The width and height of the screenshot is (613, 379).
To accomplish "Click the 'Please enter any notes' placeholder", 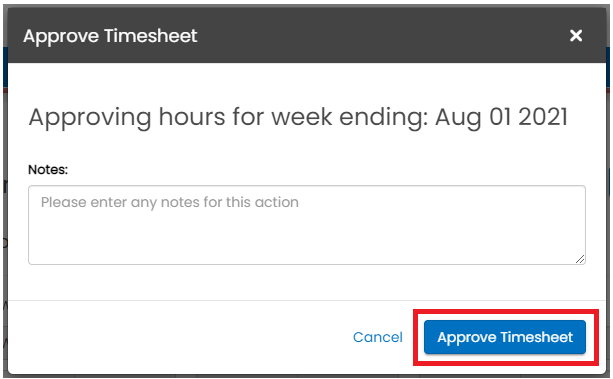I will click(170, 202).
